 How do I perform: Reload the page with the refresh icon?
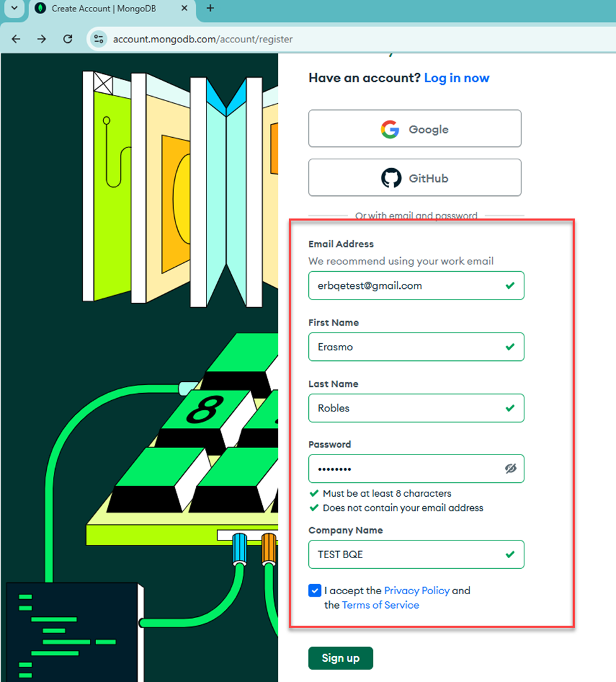point(68,39)
